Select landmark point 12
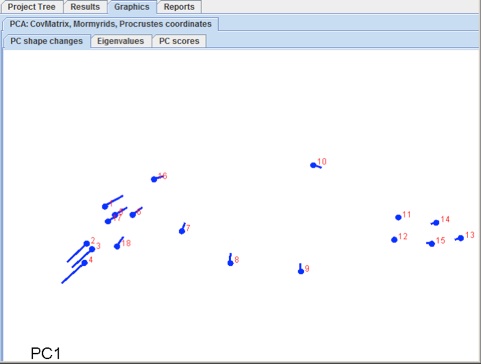This screenshot has width=481, height=364. coord(394,240)
